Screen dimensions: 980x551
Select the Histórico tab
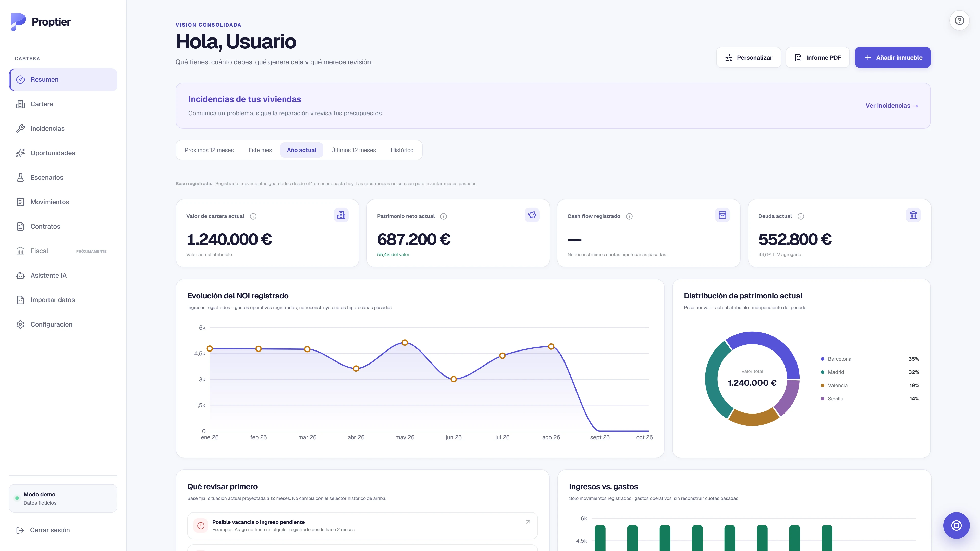(x=402, y=150)
